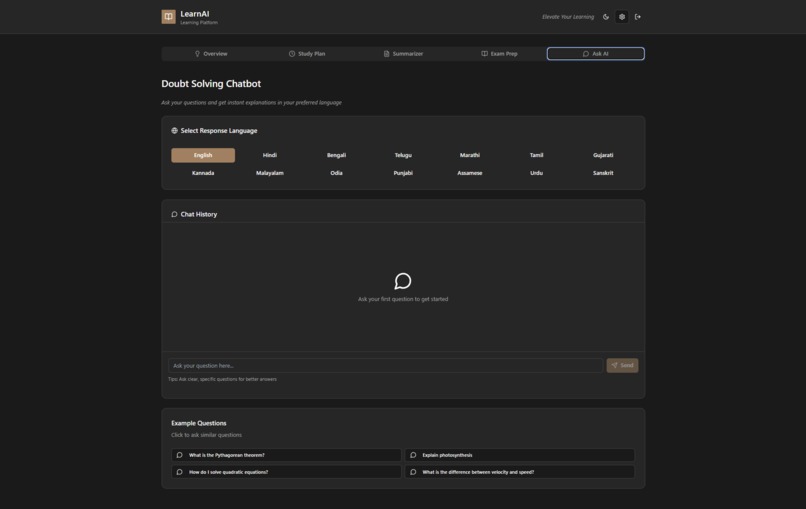
Task: Open the Study Plan tab
Action: [x=307, y=53]
